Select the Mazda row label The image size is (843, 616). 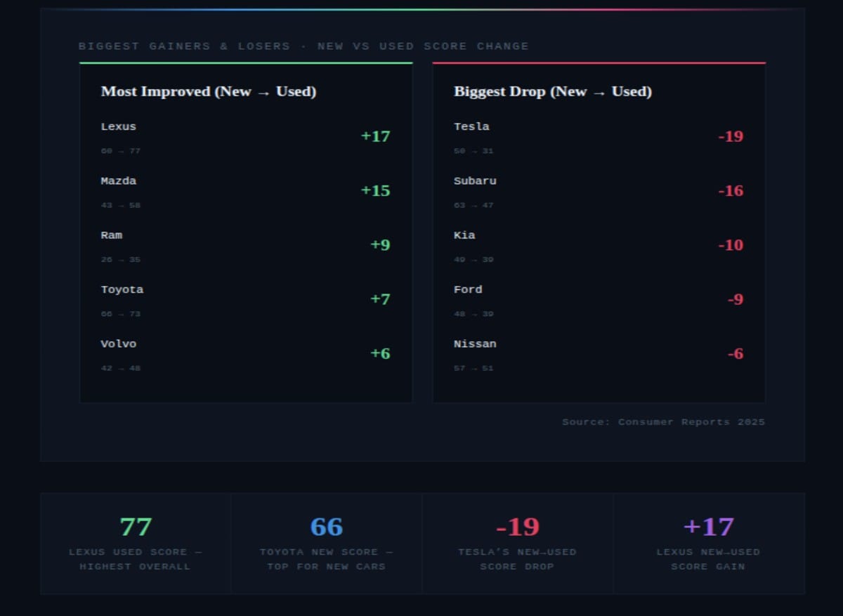tap(119, 181)
